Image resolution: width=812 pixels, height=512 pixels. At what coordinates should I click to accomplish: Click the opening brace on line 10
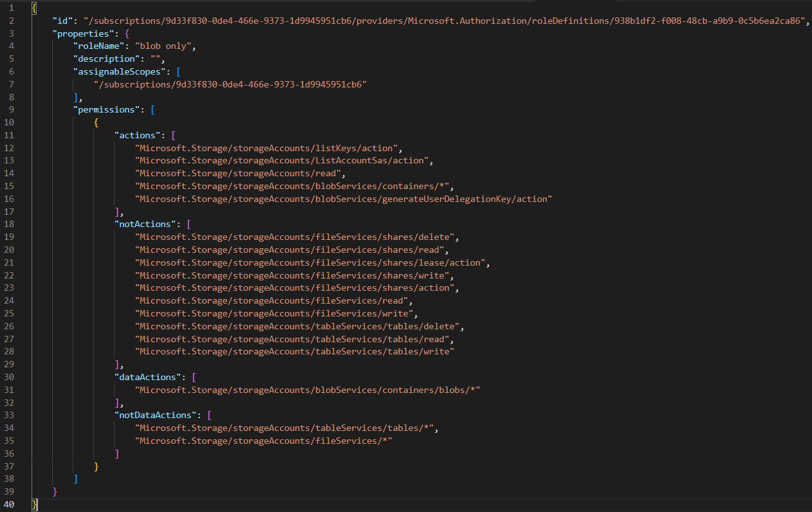[x=97, y=122]
